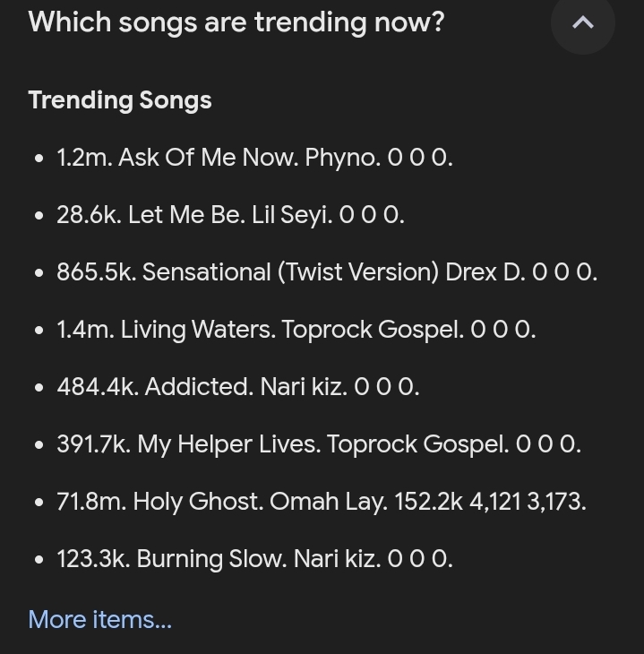Select the "Ask Of Me Now" song title
644x654 pixels.
(x=206, y=158)
